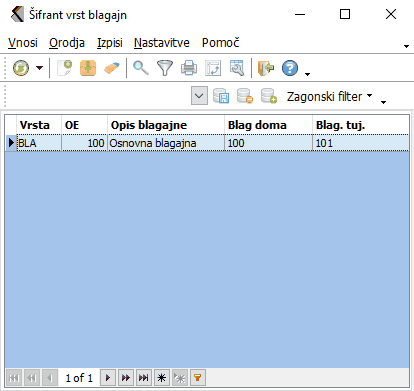Click the previous record navigation button
The image size is (414, 391).
pyautogui.click(x=50, y=378)
